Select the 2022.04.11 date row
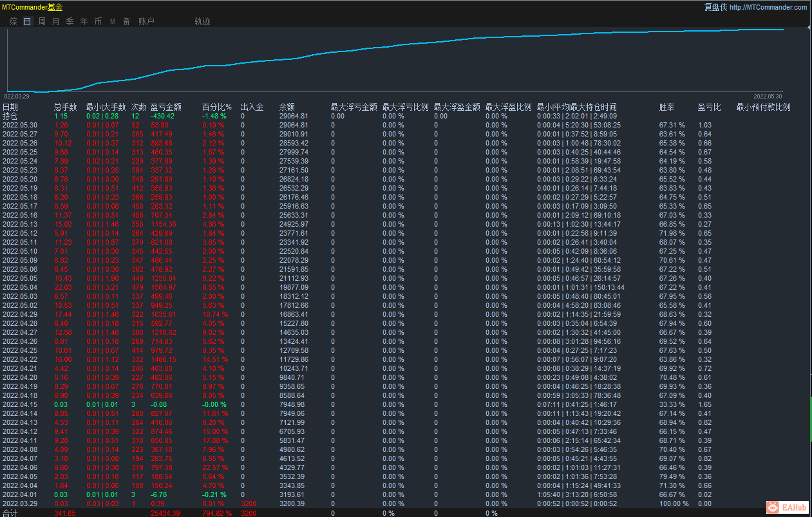This screenshot has height=517, width=812. pyautogui.click(x=20, y=440)
